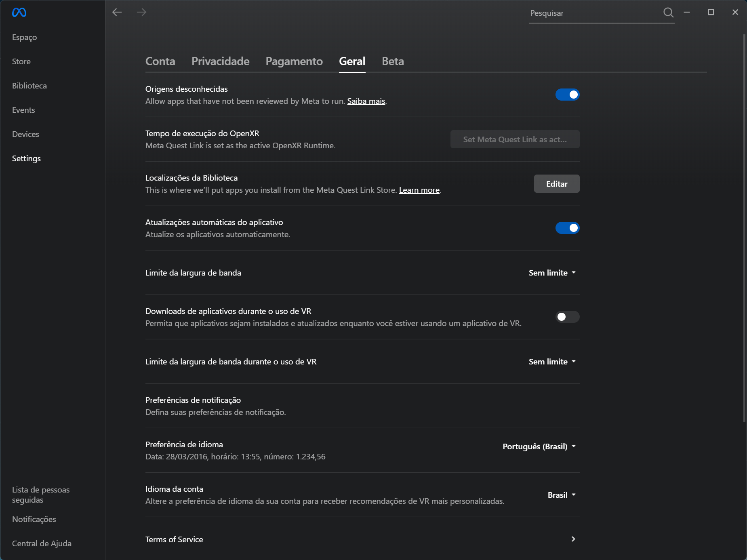Disable Atualizações automáticas do aplicativo
Image resolution: width=747 pixels, height=560 pixels.
coord(567,228)
